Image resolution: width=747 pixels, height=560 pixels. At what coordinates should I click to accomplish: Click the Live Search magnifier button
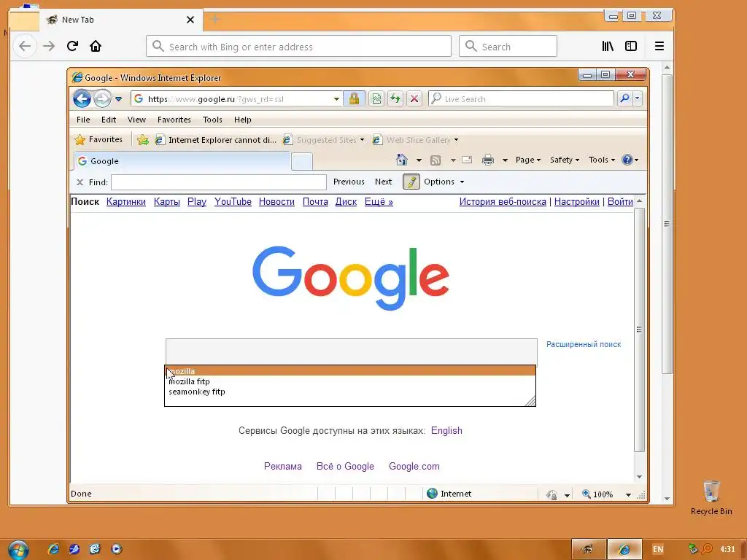point(624,98)
